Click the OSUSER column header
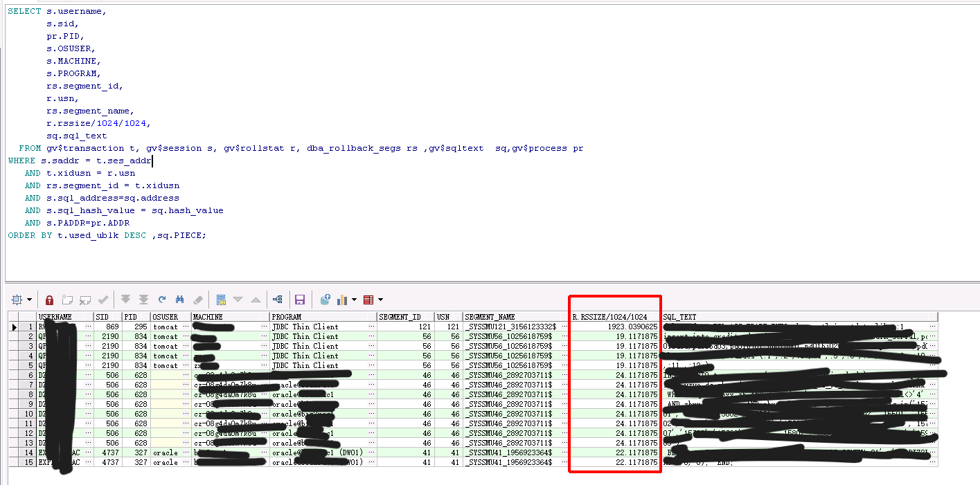Viewport: 980px width, 485px height. pyautogui.click(x=170, y=317)
